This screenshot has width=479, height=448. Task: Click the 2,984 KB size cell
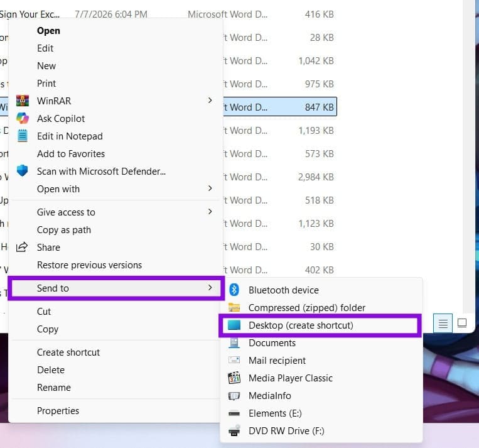point(316,177)
